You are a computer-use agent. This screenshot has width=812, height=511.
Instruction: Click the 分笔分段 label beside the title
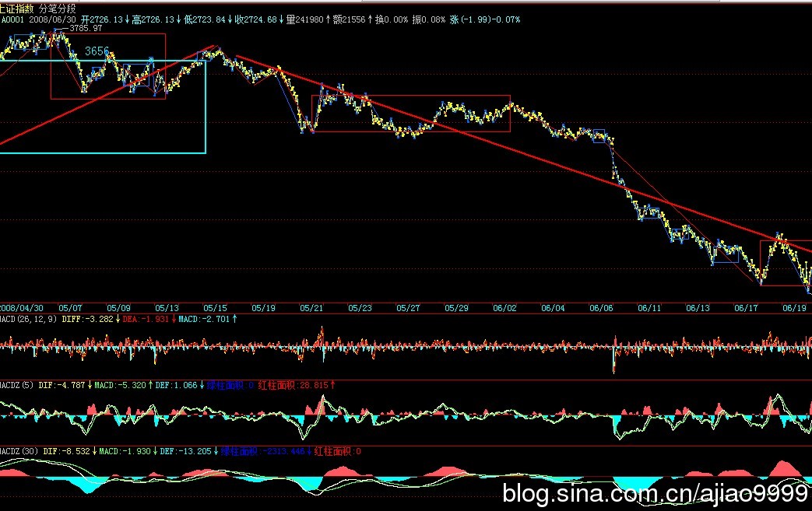click(57, 7)
